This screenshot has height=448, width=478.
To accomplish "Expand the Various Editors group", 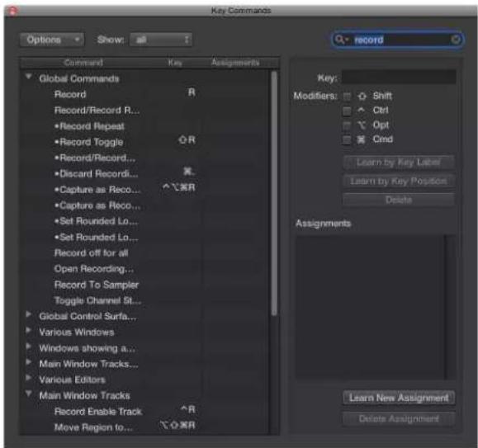I will (28, 378).
